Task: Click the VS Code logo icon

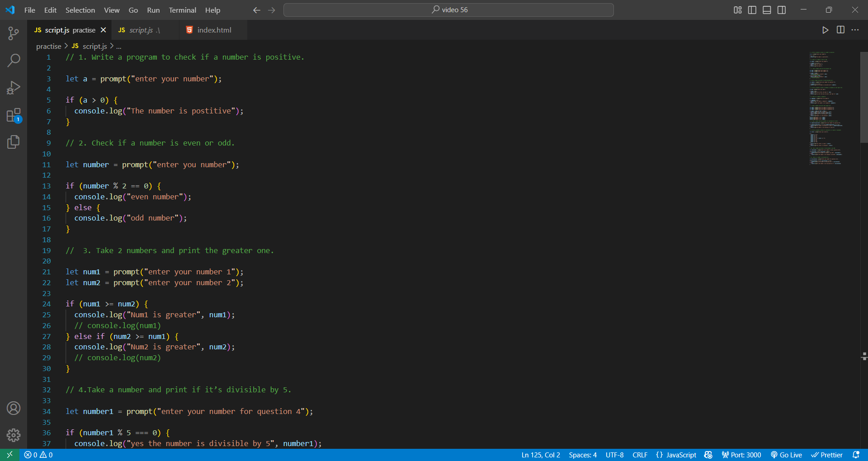Action: click(x=10, y=10)
